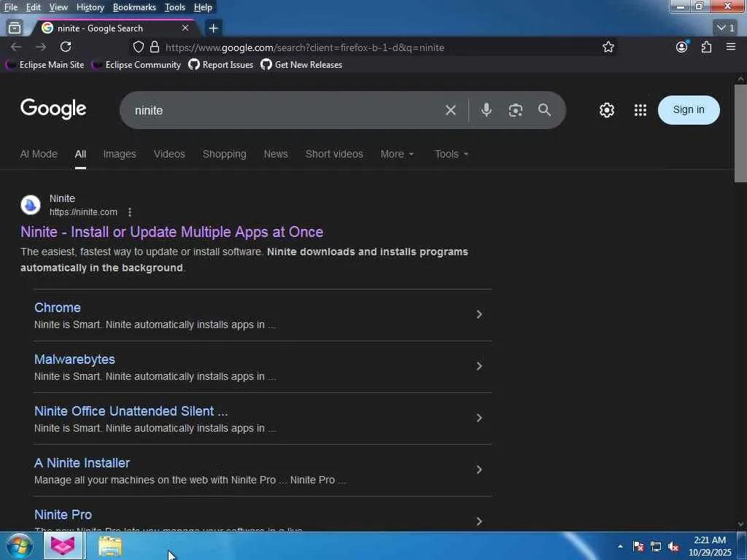Clear the search query with X
747x560 pixels.
[x=450, y=110]
